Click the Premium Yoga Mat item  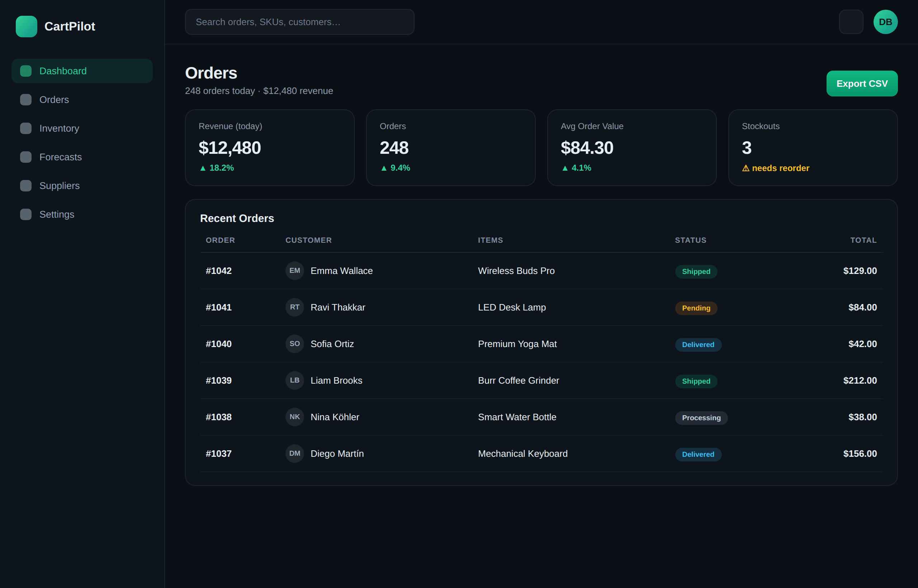[x=517, y=344]
